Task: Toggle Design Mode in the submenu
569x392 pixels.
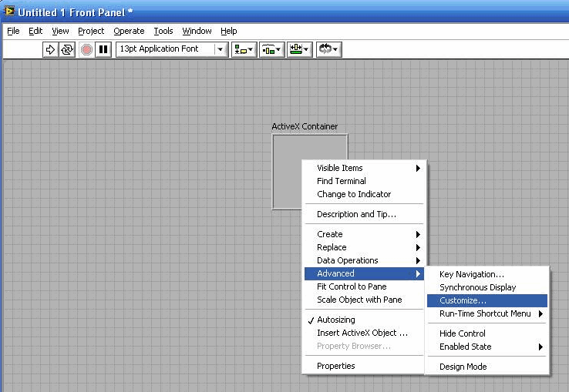Action: (x=463, y=367)
